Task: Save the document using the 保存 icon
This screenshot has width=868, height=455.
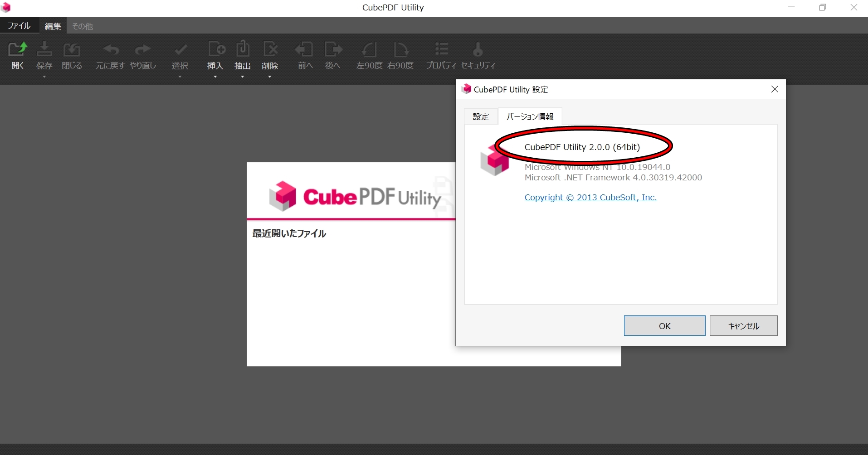Action: [x=44, y=54]
